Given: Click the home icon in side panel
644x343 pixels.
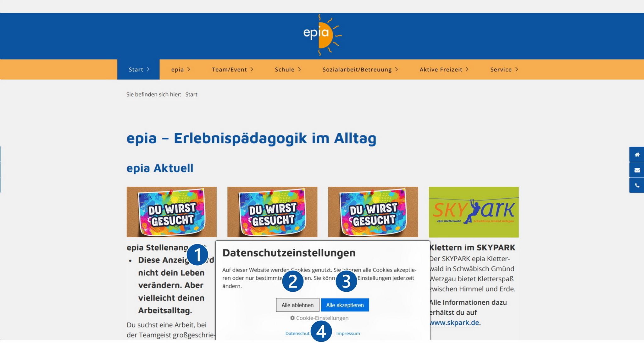Looking at the screenshot, I should click(637, 155).
